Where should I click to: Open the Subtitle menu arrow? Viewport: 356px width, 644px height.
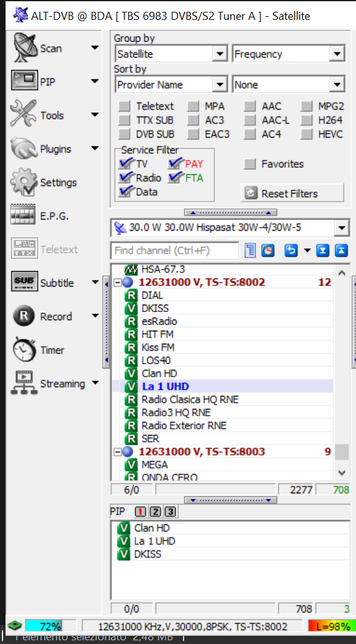coord(95,282)
